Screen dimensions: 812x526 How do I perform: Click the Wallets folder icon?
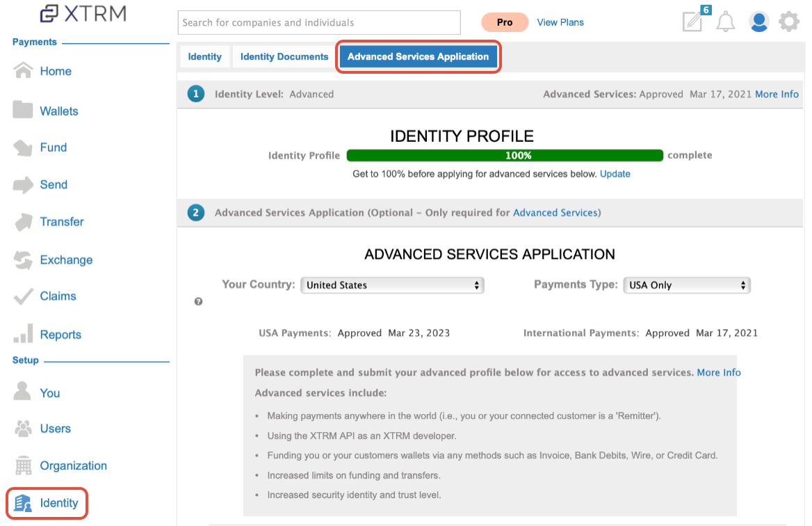(23, 110)
